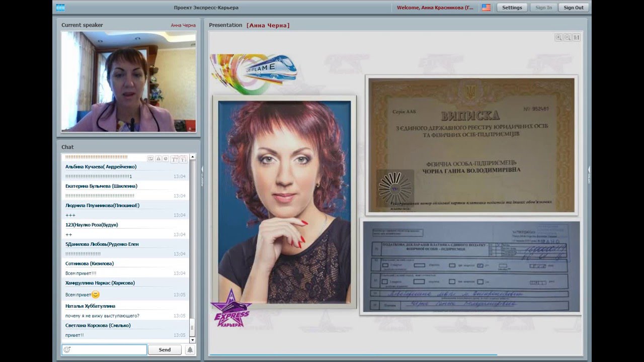This screenshot has height=362, width=644.
Task: Click title 'Проект Экспресс-Карьера'
Action: [206, 8]
